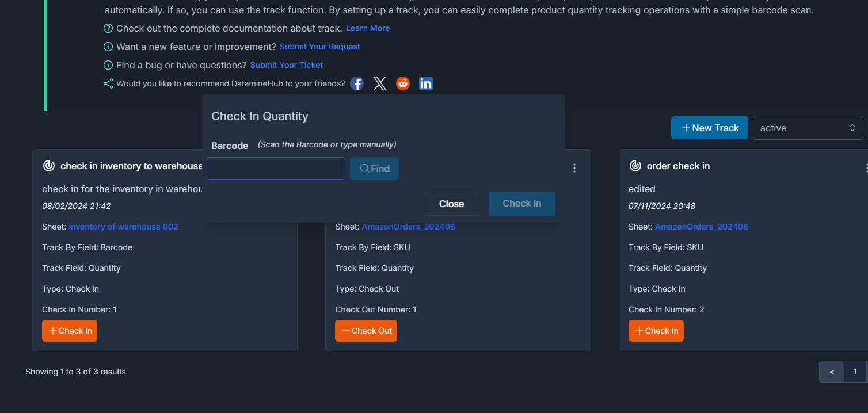Close the Check In Quantity dialog
The width and height of the screenshot is (868, 413).
click(451, 204)
